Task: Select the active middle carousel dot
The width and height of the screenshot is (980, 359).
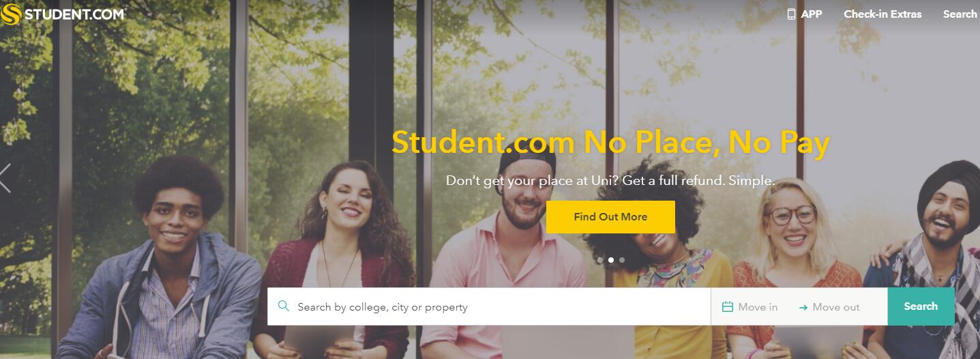Action: 611,260
